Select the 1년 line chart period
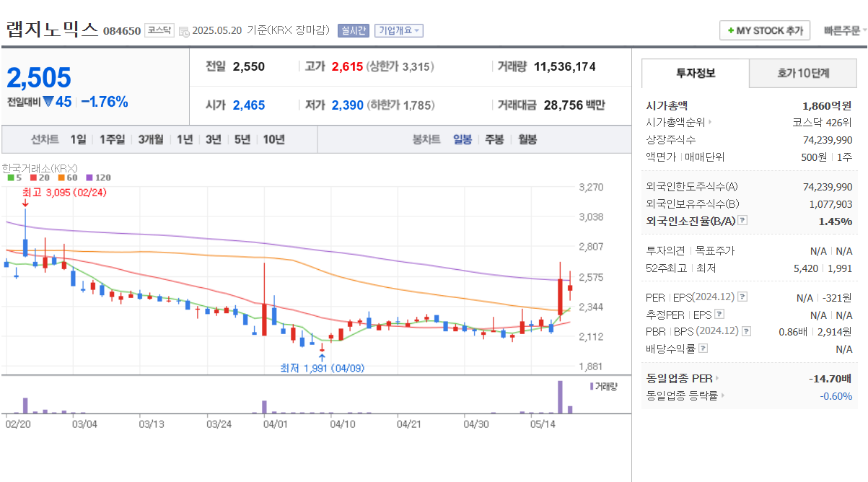This screenshot has width=868, height=482. [x=185, y=139]
